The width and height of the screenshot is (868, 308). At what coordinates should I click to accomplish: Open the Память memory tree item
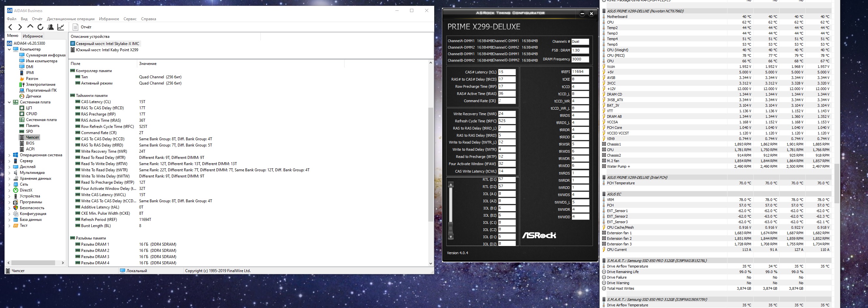click(33, 126)
